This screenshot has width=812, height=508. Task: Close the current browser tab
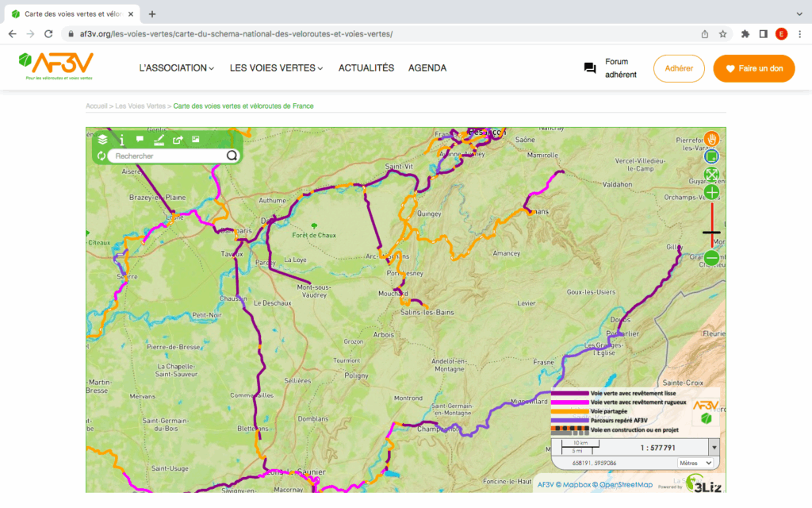point(131,14)
